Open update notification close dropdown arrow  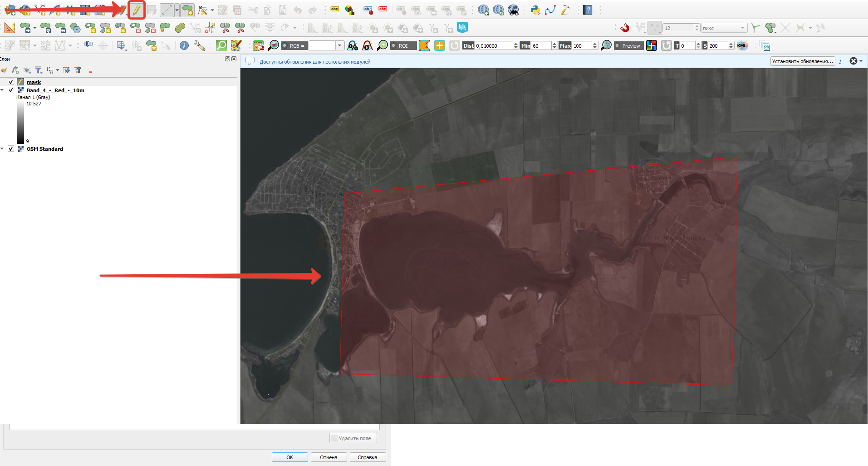861,61
